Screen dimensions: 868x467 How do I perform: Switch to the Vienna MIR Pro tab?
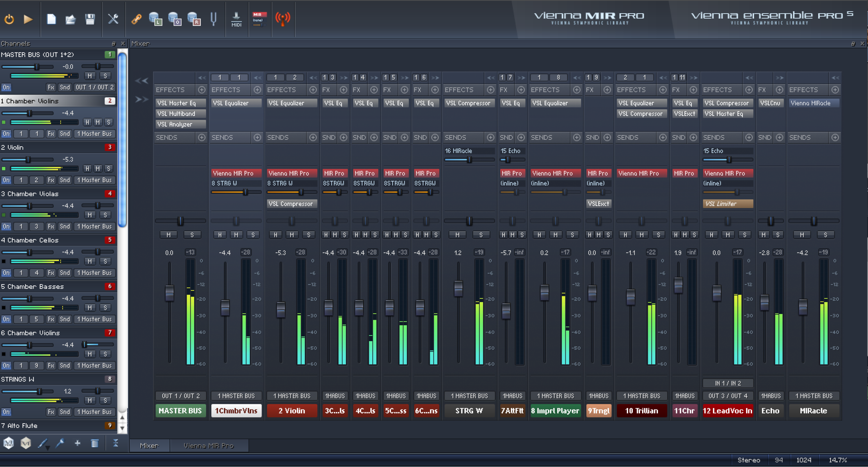click(209, 445)
